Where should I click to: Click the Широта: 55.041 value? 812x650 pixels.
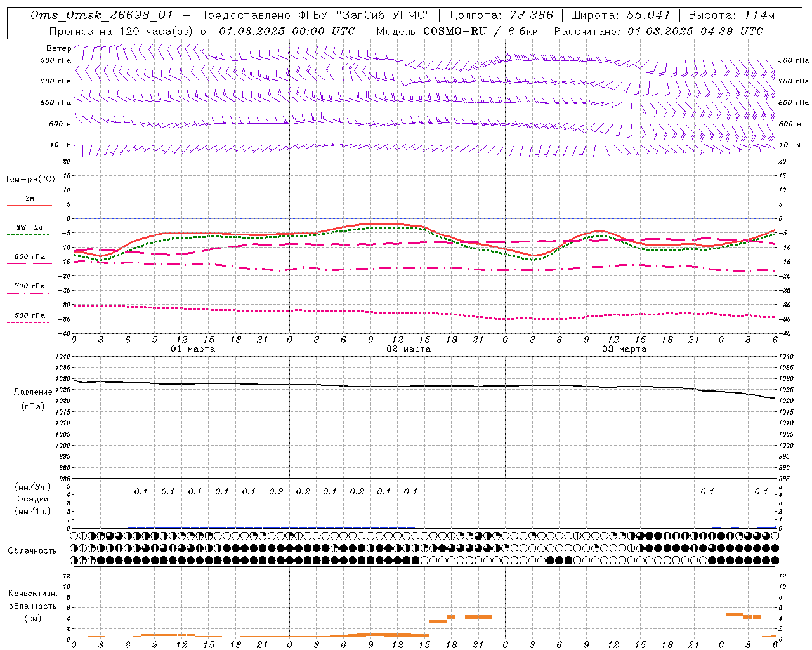click(620, 15)
